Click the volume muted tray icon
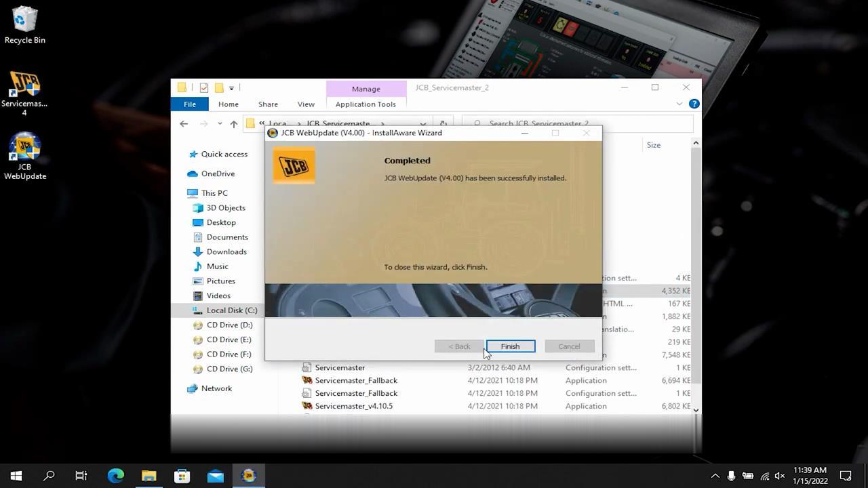This screenshot has width=868, height=488. pos(780,476)
